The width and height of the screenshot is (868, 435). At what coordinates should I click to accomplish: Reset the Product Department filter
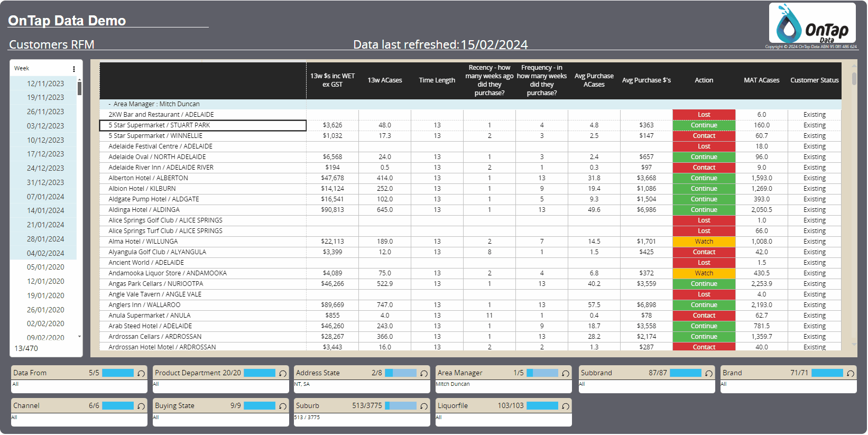tap(283, 374)
